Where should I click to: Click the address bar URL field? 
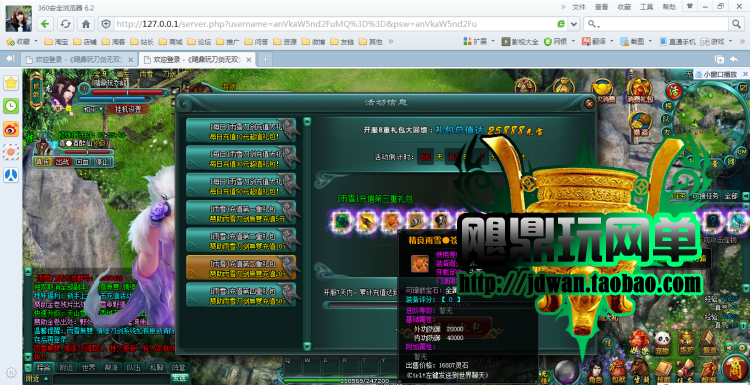(x=334, y=24)
